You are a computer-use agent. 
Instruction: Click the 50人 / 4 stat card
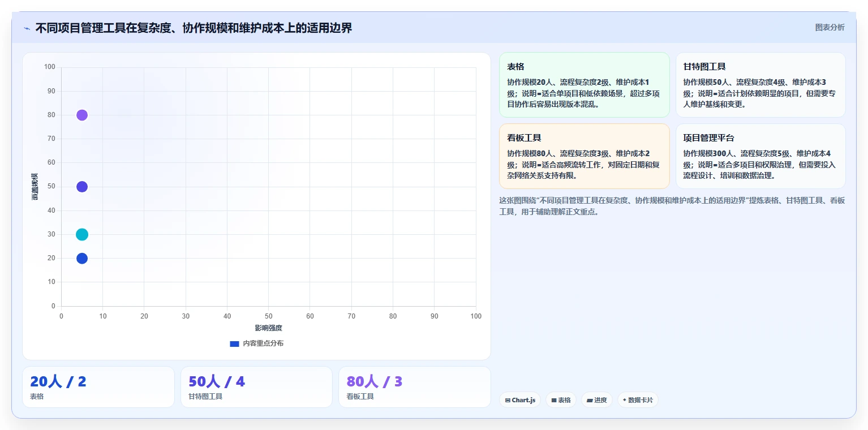(x=256, y=387)
